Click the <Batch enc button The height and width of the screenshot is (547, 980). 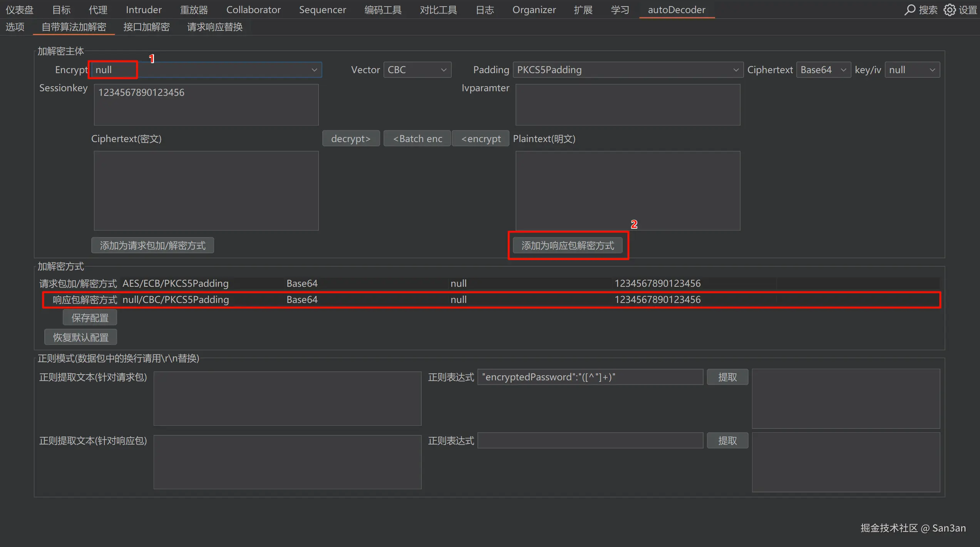coord(417,139)
